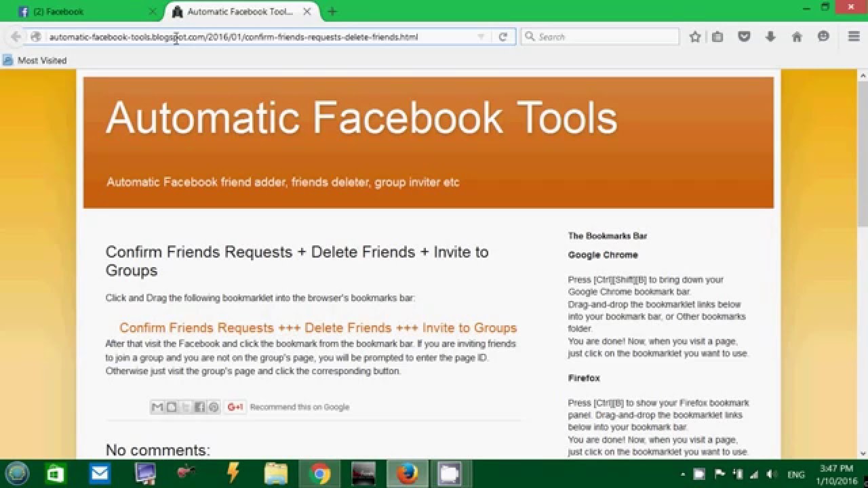This screenshot has width=868, height=488.
Task: Go to Firefox Home page icon
Action: pyautogui.click(x=797, y=37)
